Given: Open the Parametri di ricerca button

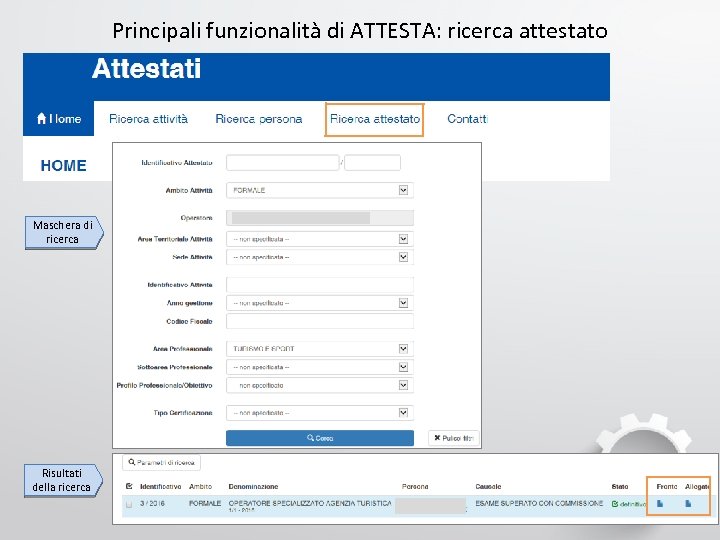Looking at the screenshot, I should tap(162, 462).
